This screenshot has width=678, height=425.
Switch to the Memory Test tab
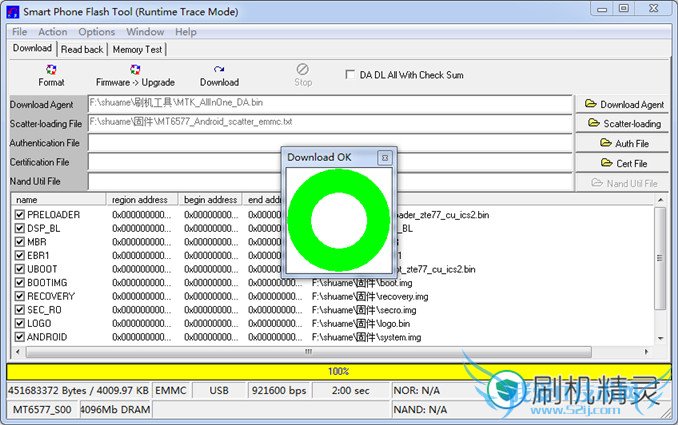[137, 49]
